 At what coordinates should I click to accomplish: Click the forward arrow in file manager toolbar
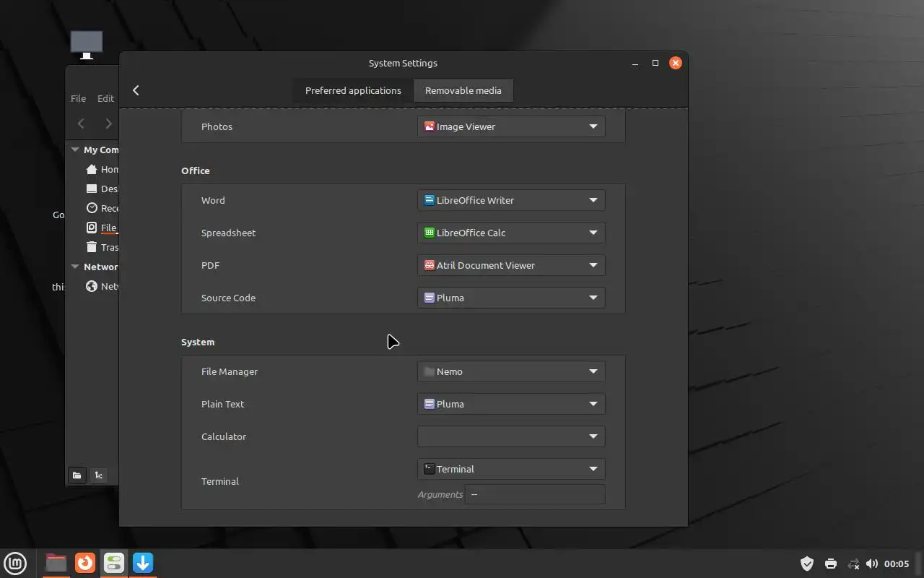tap(108, 124)
